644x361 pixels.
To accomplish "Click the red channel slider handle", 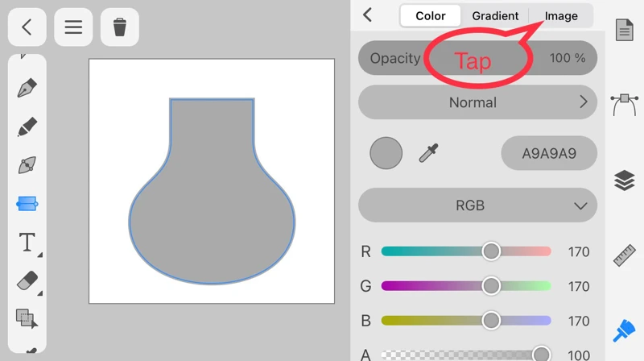I will tap(491, 251).
